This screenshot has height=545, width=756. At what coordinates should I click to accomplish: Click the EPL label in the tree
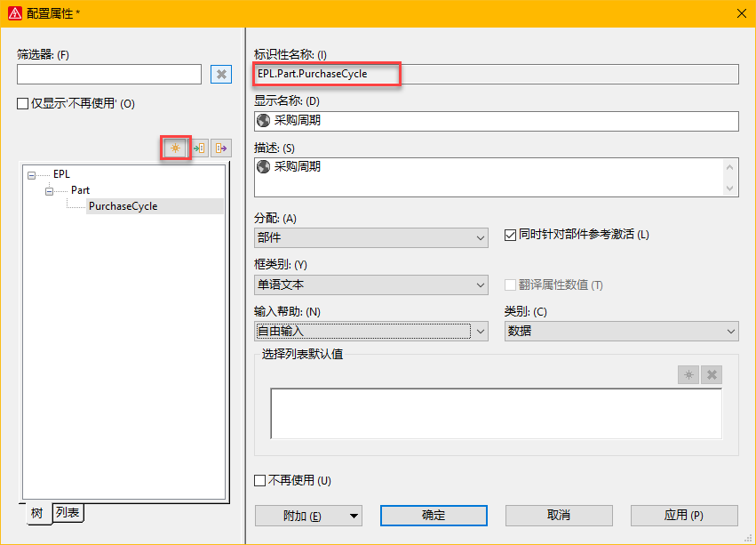pyautogui.click(x=61, y=174)
